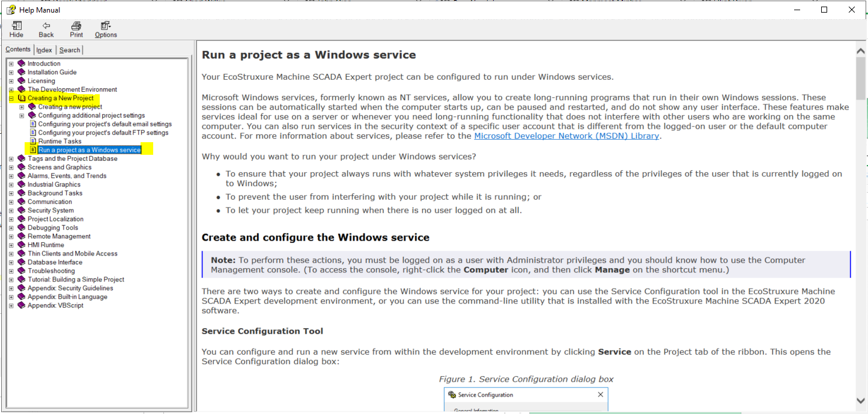Click the HMI Runtime book icon

22,245
